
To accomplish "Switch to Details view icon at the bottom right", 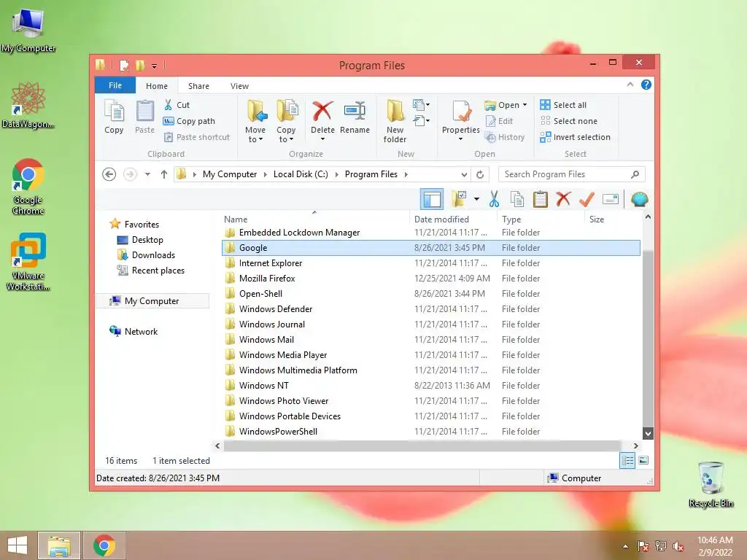I will [x=627, y=461].
